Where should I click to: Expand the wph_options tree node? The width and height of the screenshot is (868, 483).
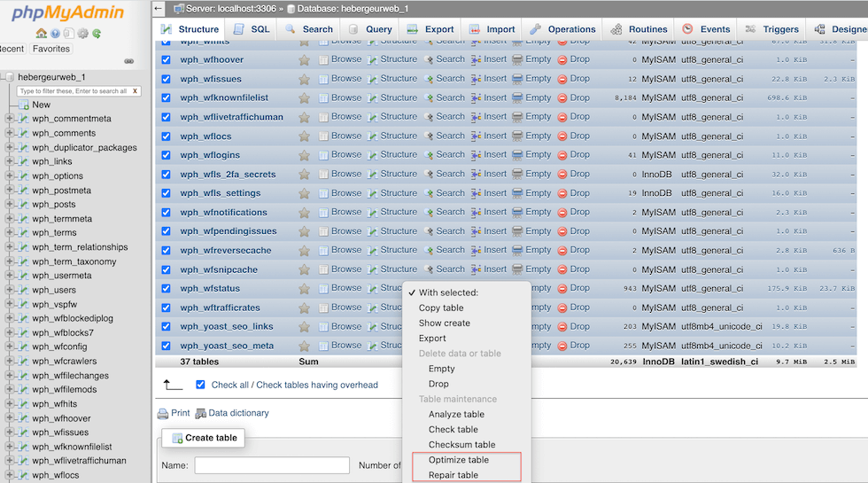click(x=10, y=176)
